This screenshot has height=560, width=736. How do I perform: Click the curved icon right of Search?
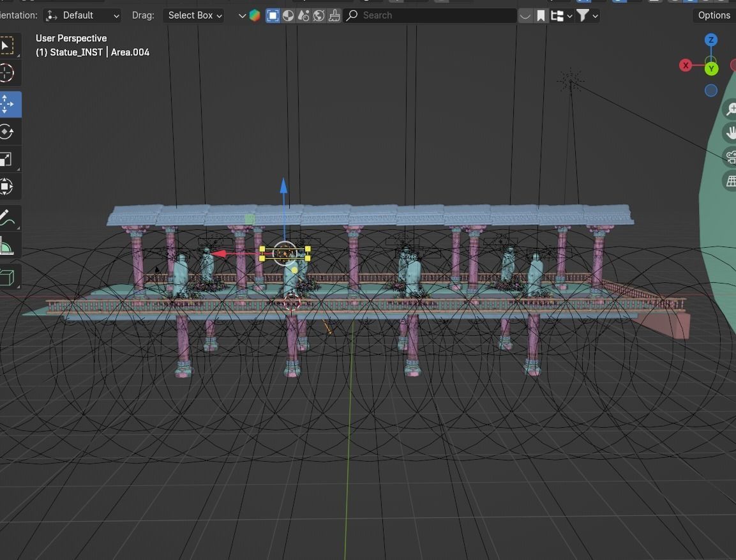[525, 15]
